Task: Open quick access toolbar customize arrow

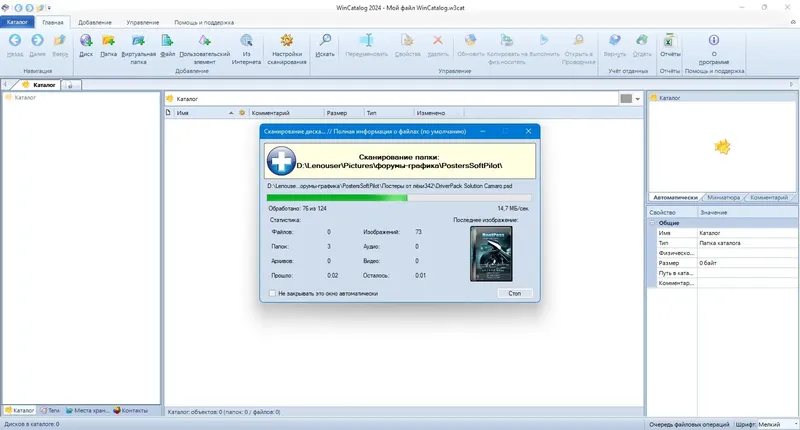Action: pos(49,8)
